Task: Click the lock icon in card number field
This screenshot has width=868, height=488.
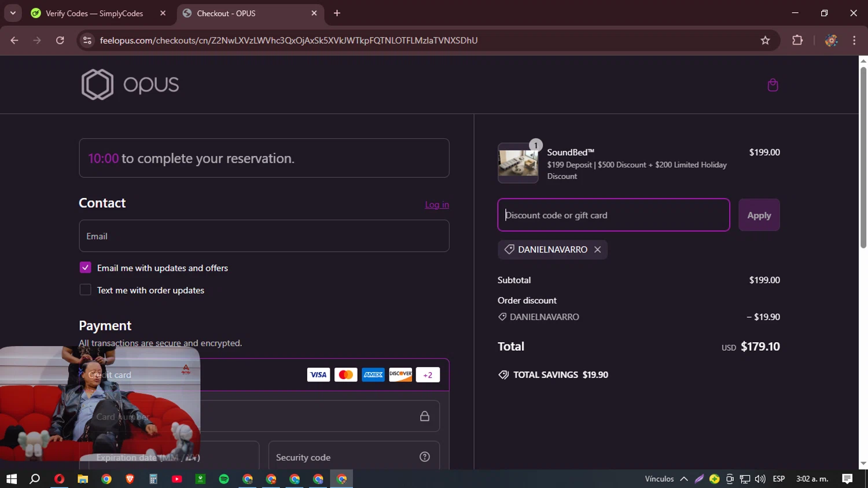Action: (x=425, y=416)
